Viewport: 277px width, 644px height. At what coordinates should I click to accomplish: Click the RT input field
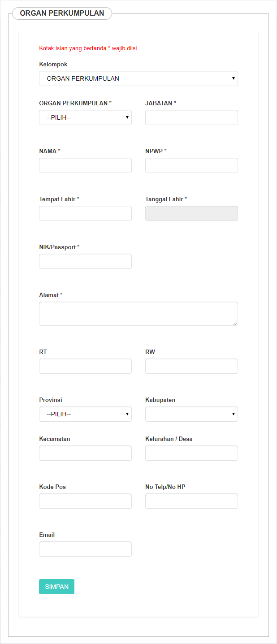[85, 366]
